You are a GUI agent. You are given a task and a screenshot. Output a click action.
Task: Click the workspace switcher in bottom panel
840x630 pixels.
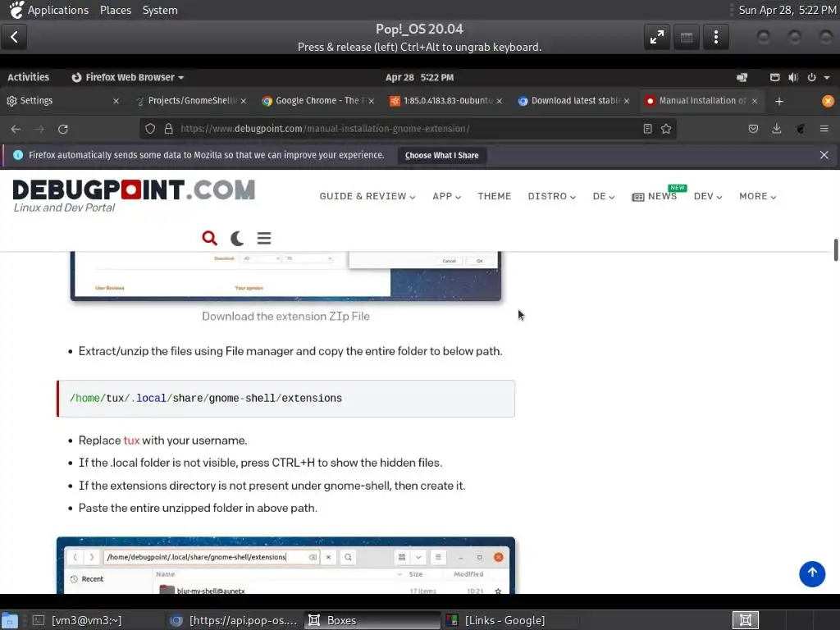tap(745, 620)
